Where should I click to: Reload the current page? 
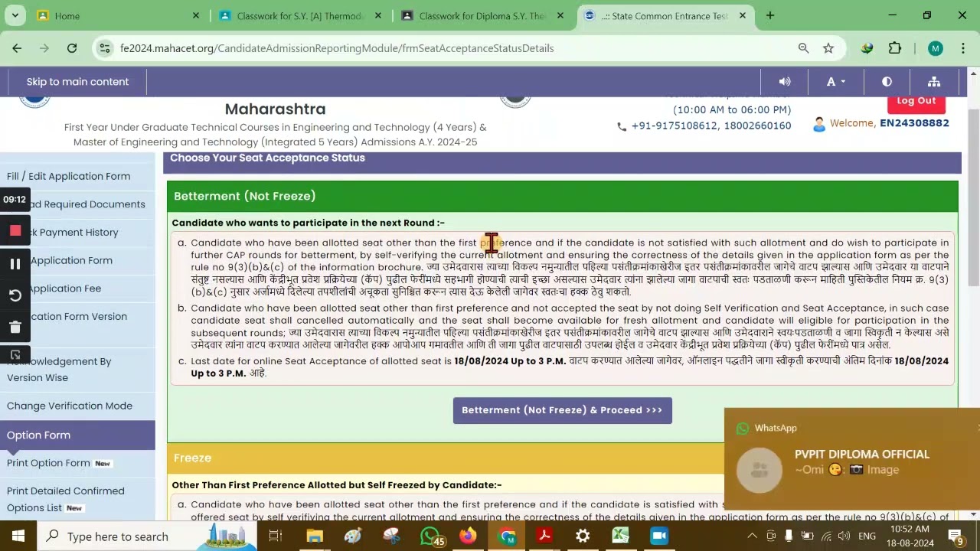[72, 48]
